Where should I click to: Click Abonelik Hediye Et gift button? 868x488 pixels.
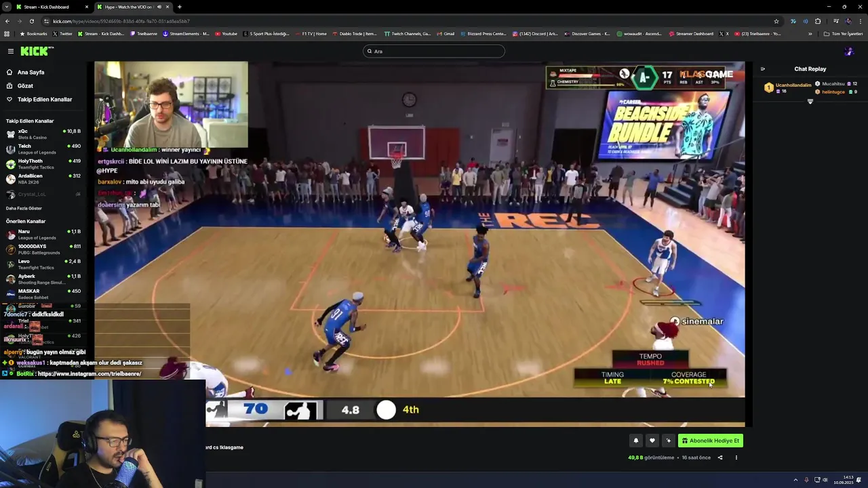(710, 441)
